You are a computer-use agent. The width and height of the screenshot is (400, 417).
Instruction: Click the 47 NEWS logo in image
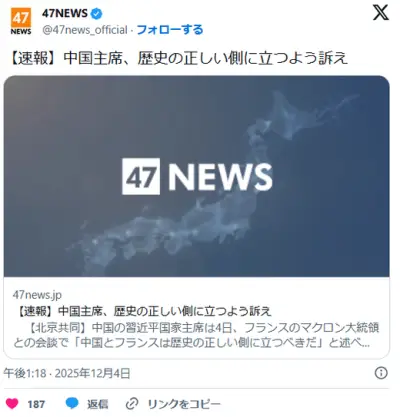[197, 176]
